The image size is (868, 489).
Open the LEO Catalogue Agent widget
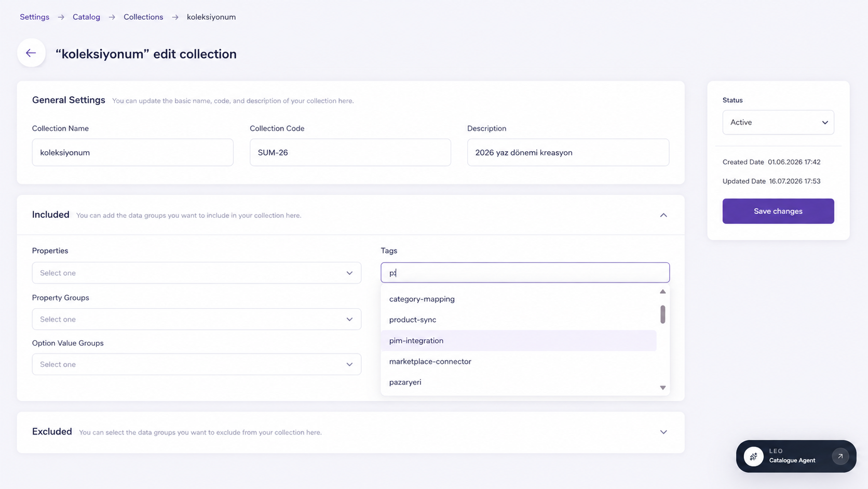[796, 456]
